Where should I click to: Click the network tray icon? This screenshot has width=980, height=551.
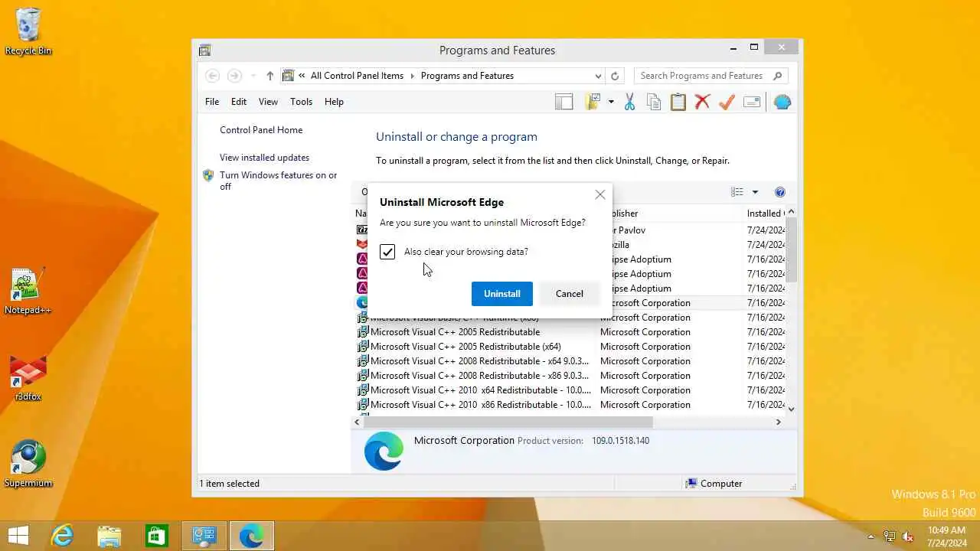pyautogui.click(x=890, y=536)
